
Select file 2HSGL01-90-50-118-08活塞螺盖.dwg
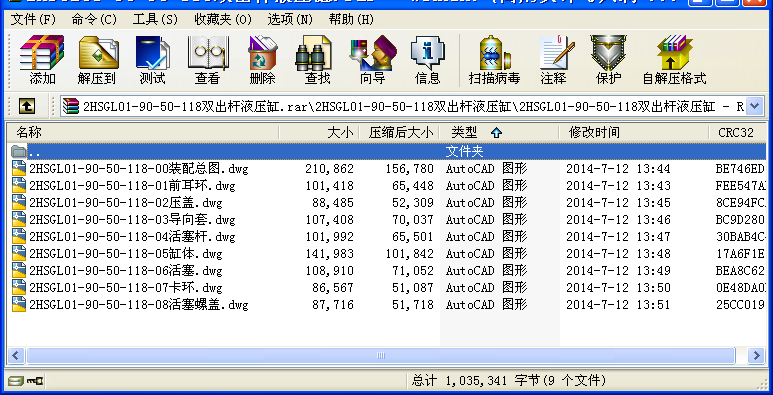139,304
